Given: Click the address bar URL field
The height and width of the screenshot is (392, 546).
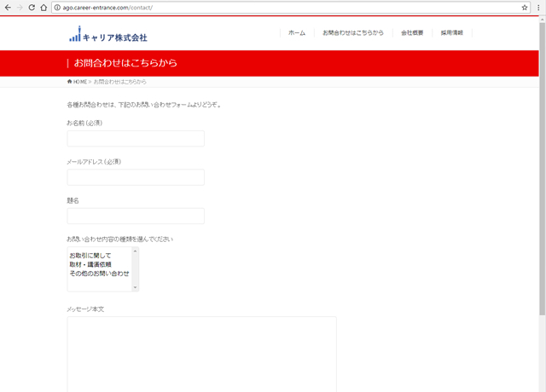Looking at the screenshot, I should click(x=289, y=8).
